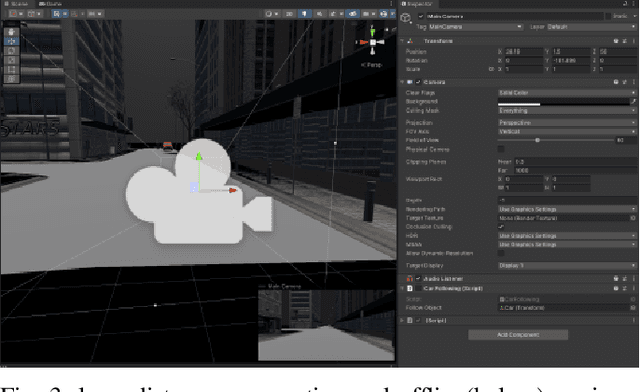The height and width of the screenshot is (392, 640).
Task: Open the Tag MainCamera dropdown
Action: click(x=476, y=27)
